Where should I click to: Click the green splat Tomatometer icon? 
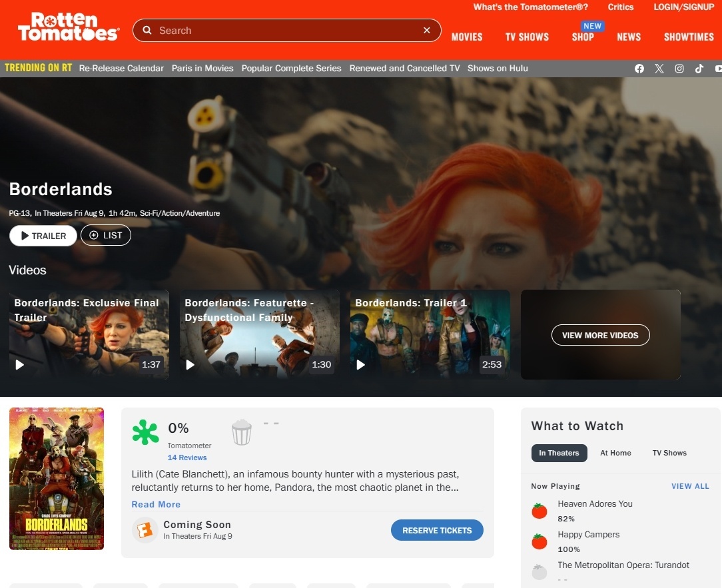coord(145,432)
